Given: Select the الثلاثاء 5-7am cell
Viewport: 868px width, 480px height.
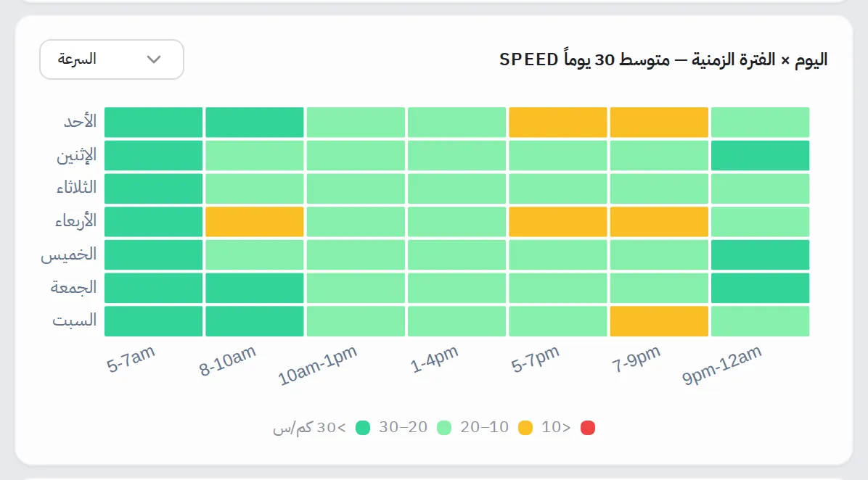Looking at the screenshot, I should click(x=153, y=189).
